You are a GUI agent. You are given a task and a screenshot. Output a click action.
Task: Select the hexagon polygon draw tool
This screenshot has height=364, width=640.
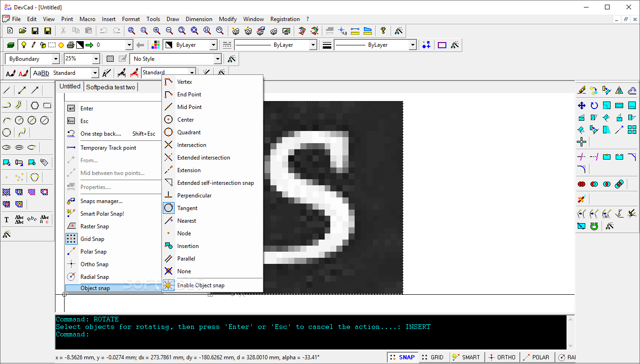pos(35,105)
